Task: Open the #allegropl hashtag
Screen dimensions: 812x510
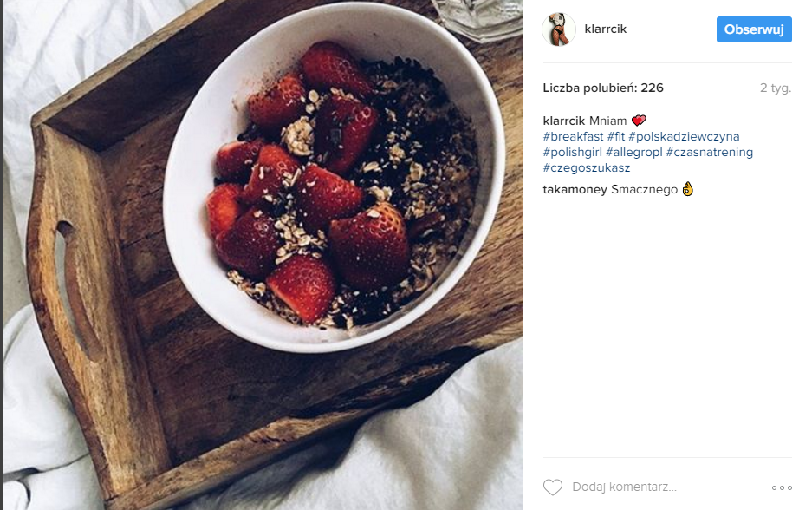Action: (633, 152)
